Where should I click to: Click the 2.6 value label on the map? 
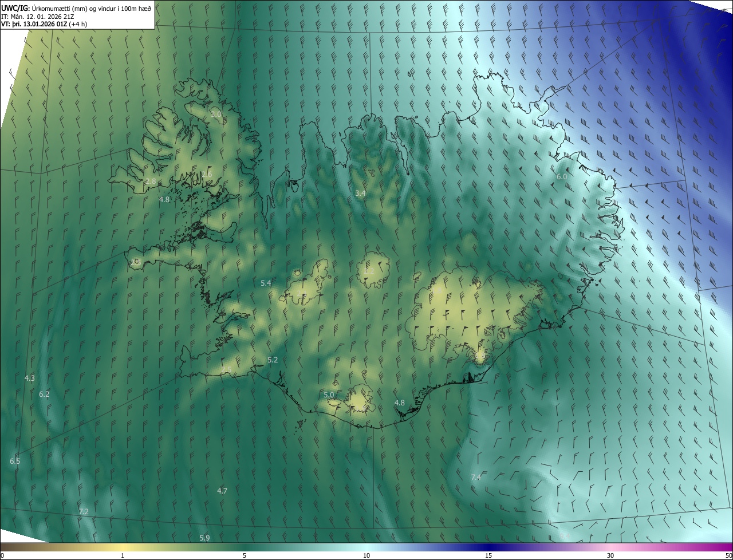point(207,174)
